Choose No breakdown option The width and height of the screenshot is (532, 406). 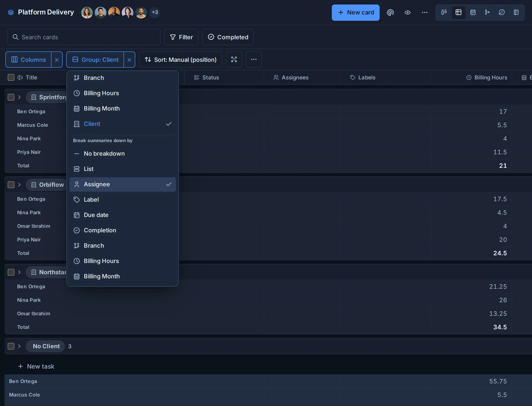[x=122, y=154]
